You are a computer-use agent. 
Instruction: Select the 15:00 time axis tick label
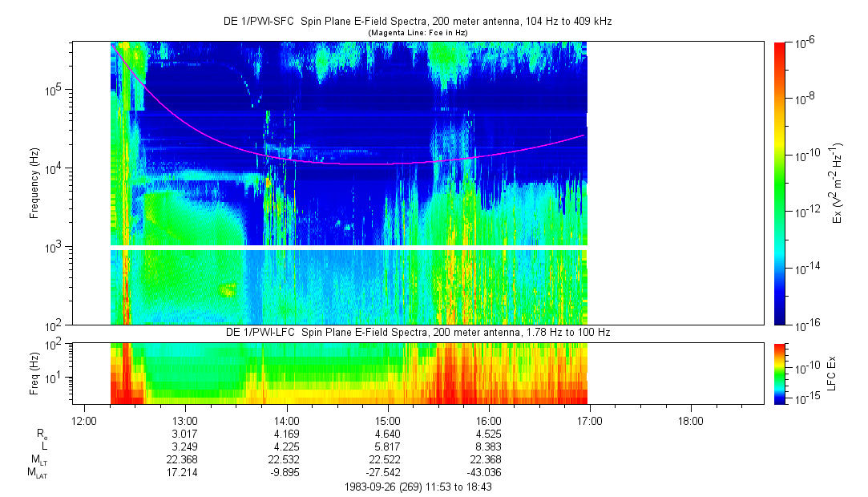pyautogui.click(x=388, y=420)
